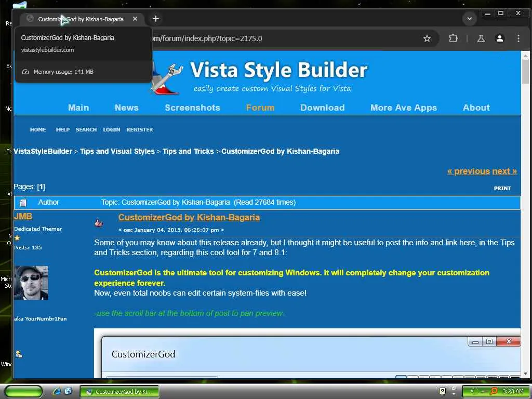Click JMB's avatar photo
This screenshot has width=532, height=399.
tap(31, 283)
